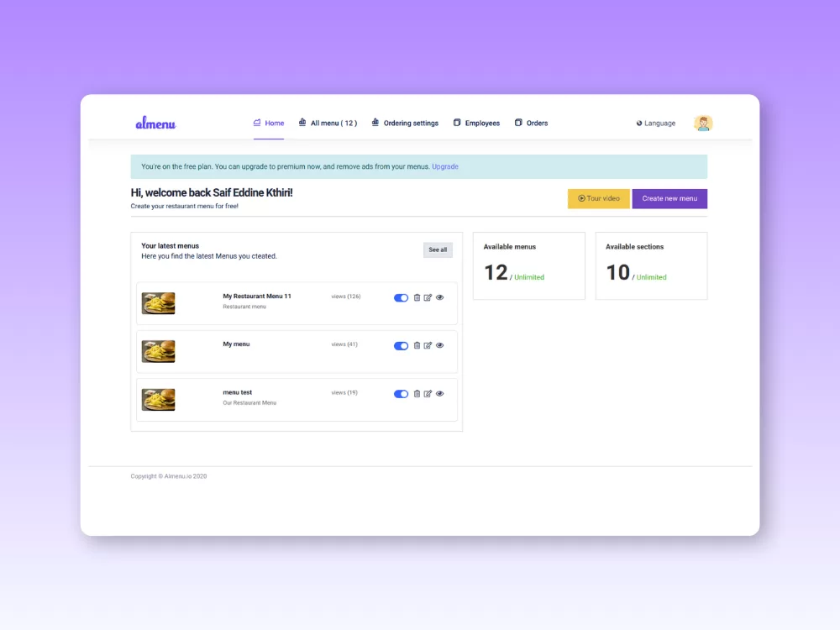Open the Language selector
This screenshot has height=630, width=840.
tap(655, 123)
